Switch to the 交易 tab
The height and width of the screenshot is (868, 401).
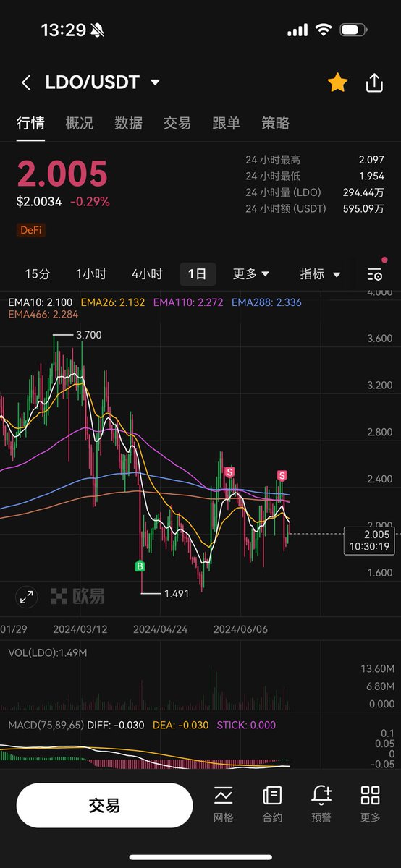[x=177, y=123]
